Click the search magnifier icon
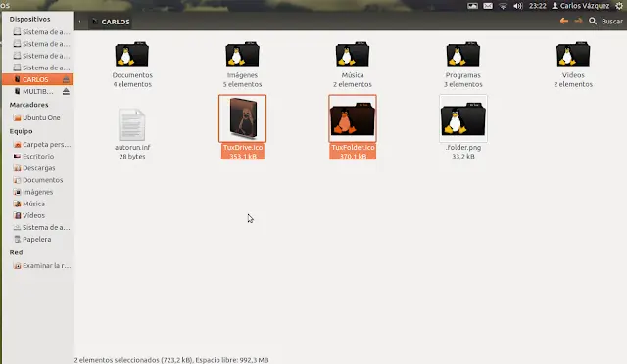627x364 pixels. pyautogui.click(x=593, y=22)
